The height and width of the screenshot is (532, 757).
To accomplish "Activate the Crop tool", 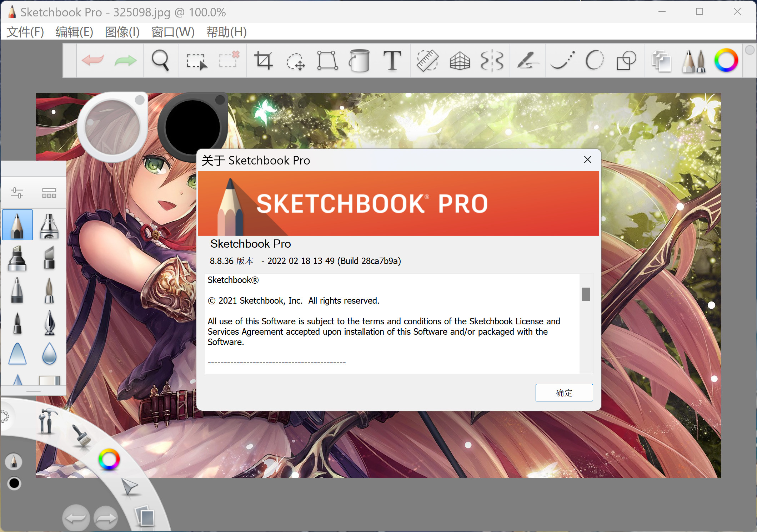I will (264, 60).
